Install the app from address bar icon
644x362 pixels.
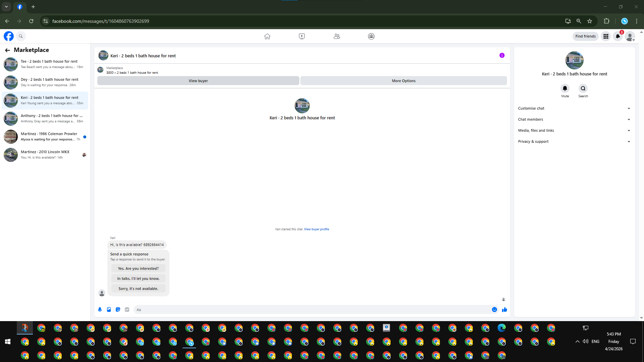tap(568, 21)
